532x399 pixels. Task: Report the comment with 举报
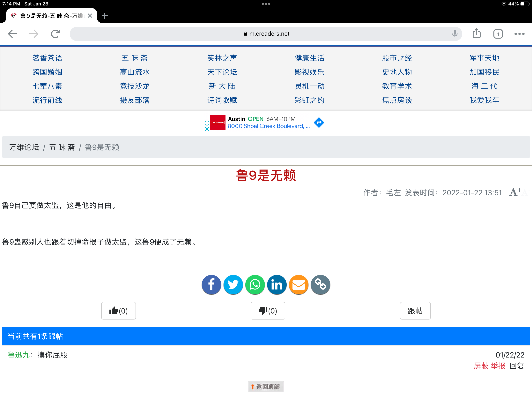(498, 366)
